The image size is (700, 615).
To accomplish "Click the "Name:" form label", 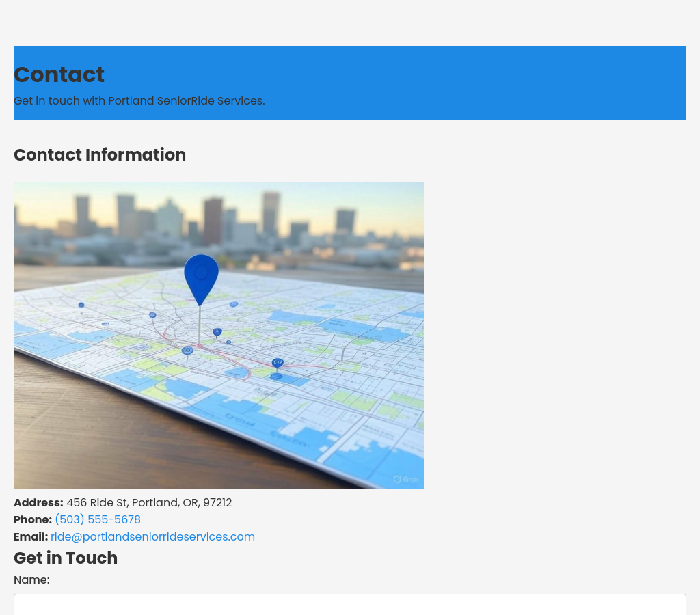I will [x=31, y=580].
